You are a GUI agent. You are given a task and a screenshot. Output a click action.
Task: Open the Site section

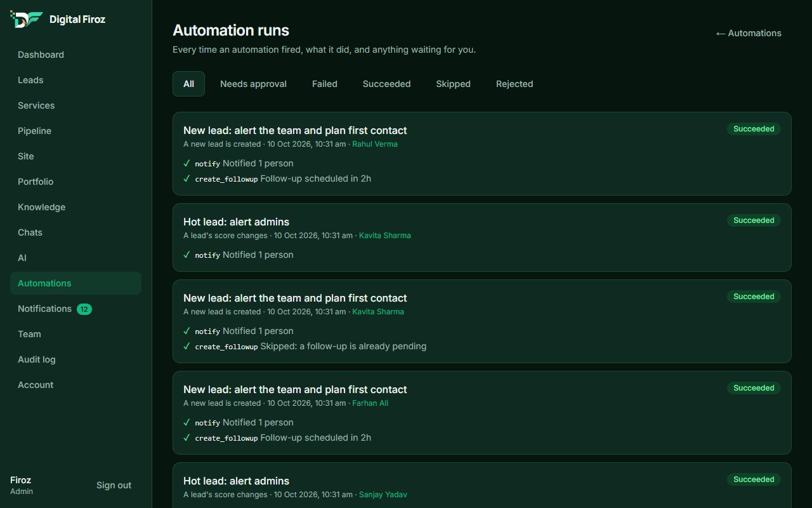[75, 156]
